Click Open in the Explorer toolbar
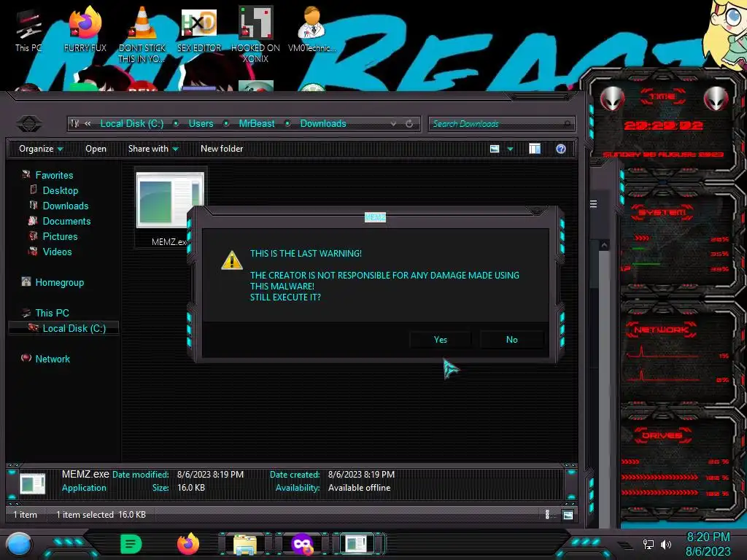 coord(96,149)
